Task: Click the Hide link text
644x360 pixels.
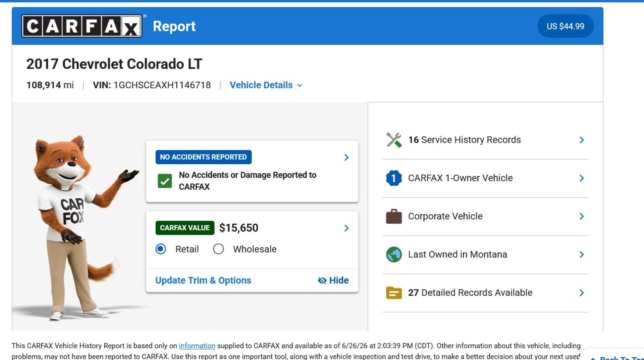Action: pos(339,280)
